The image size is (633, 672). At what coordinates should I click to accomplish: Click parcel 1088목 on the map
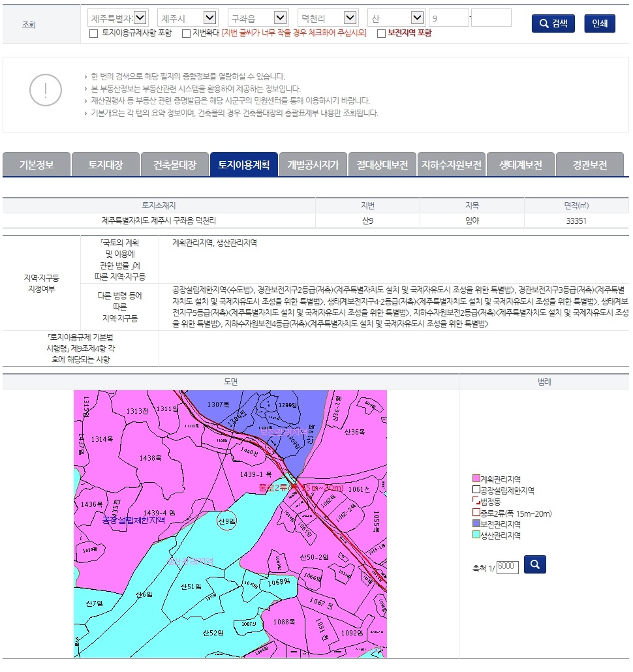pyautogui.click(x=284, y=621)
